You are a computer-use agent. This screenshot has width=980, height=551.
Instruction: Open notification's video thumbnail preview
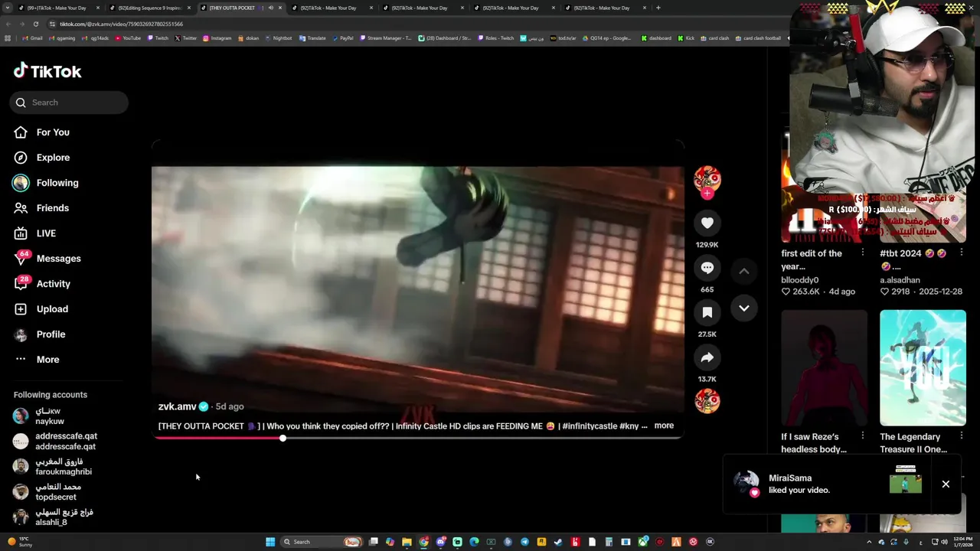(906, 480)
